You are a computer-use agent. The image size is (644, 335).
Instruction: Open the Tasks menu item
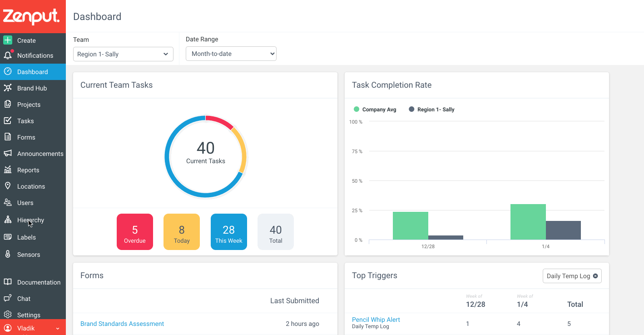pos(25,121)
